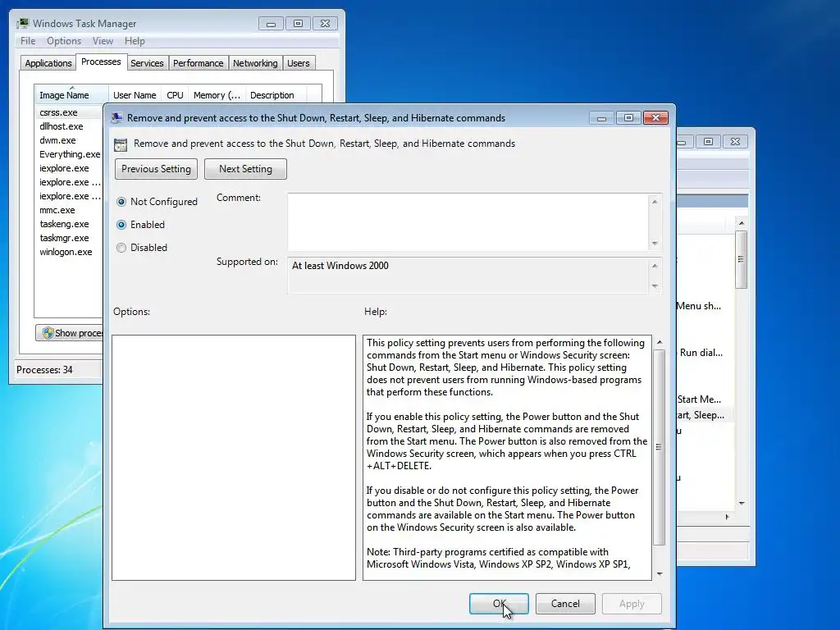Click the shield icon on Show processes button
This screenshot has height=630, width=840.
tap(48, 333)
